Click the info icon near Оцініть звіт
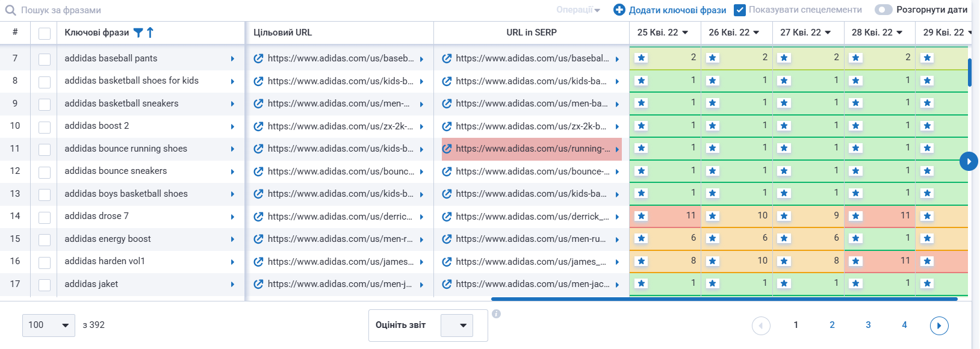 [x=496, y=313]
